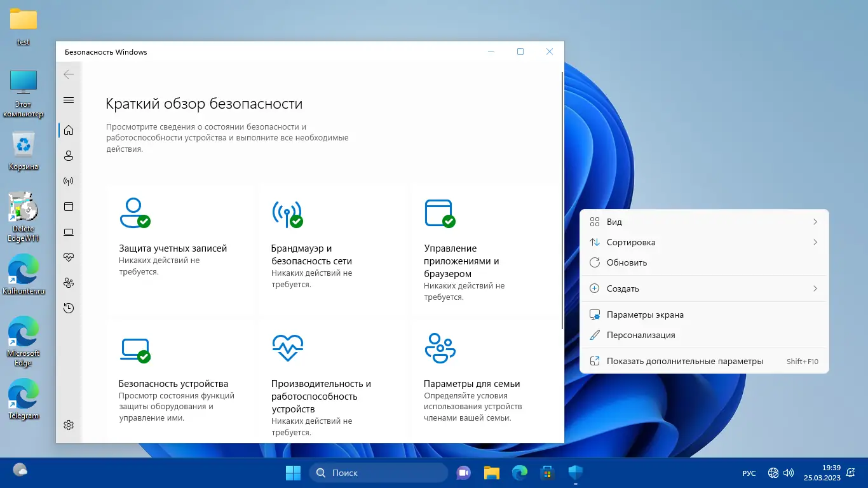Select the Kuihunter.ru desktop shortcut
This screenshot has width=868, height=488.
tap(24, 275)
